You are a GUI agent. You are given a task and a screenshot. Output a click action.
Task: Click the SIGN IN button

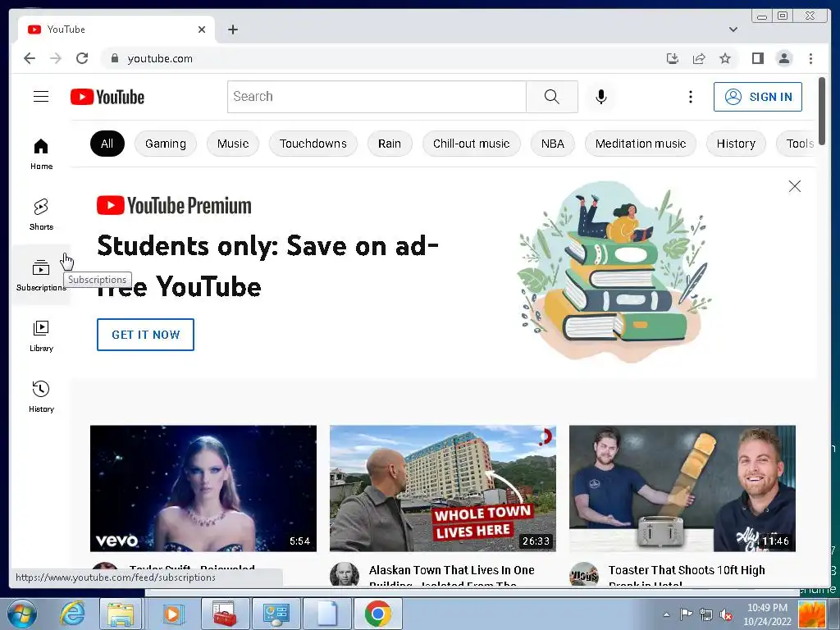(757, 97)
